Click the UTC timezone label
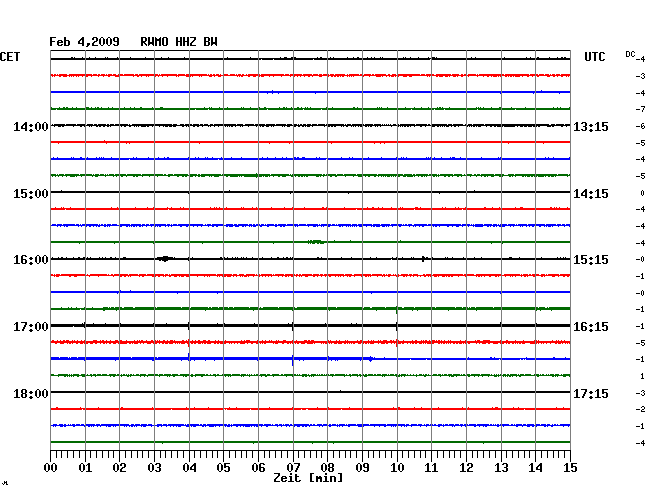The image size is (650, 494). pos(594,57)
